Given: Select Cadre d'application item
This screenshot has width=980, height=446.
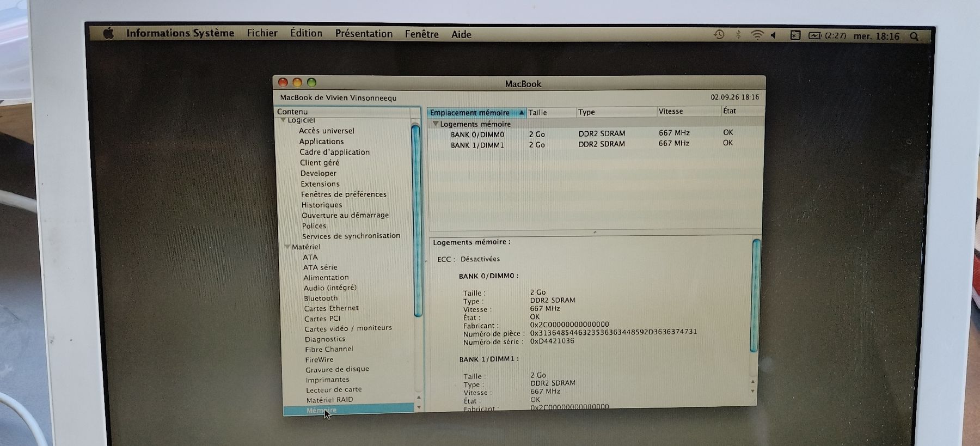Looking at the screenshot, I should coord(334,152).
